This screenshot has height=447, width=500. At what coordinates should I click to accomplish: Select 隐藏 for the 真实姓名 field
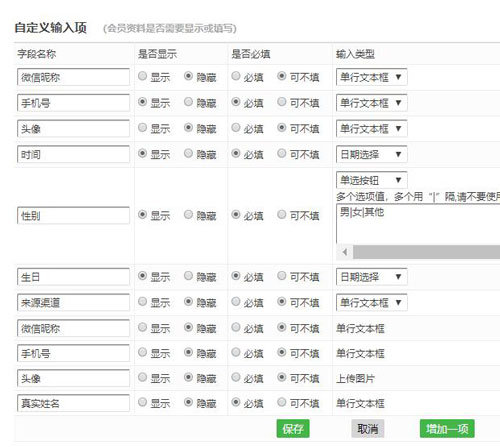coord(188,402)
